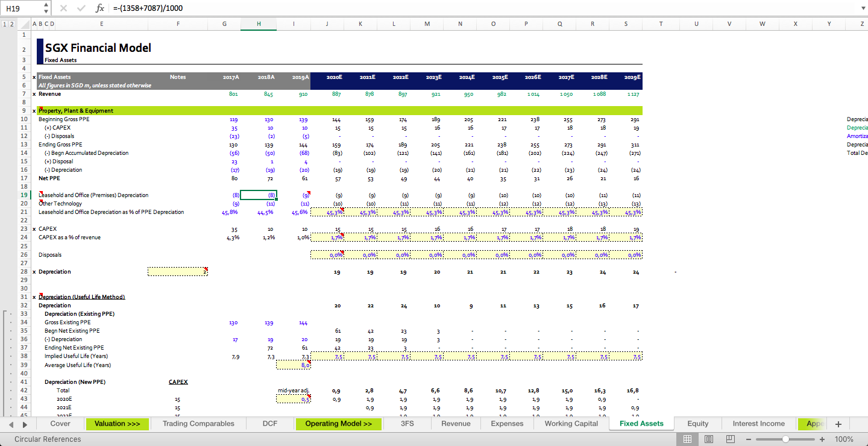Viewport: 868px width, 446px height.
Task: Open the Trading Comparables sheet tab
Action: (x=198, y=424)
